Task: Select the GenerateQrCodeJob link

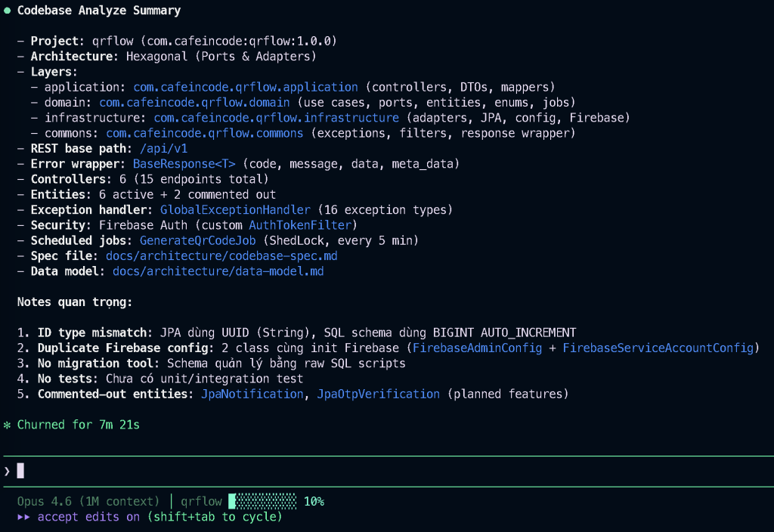Action: pos(197,240)
